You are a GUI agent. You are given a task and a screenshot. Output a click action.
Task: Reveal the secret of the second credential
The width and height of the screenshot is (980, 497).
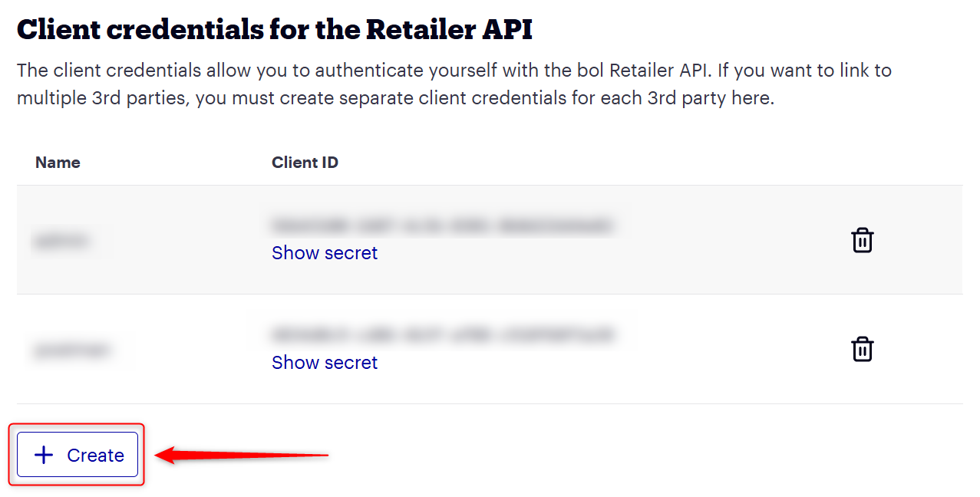[x=325, y=362]
